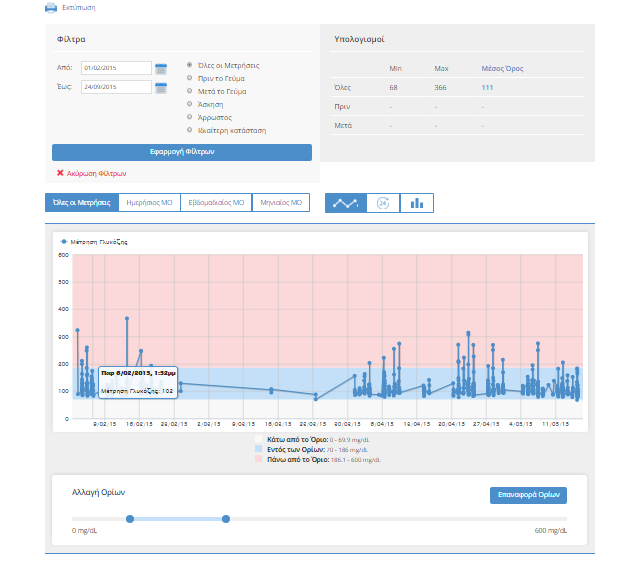The width and height of the screenshot is (625, 565).
Task: Switch to line chart view
Action: 345,203
